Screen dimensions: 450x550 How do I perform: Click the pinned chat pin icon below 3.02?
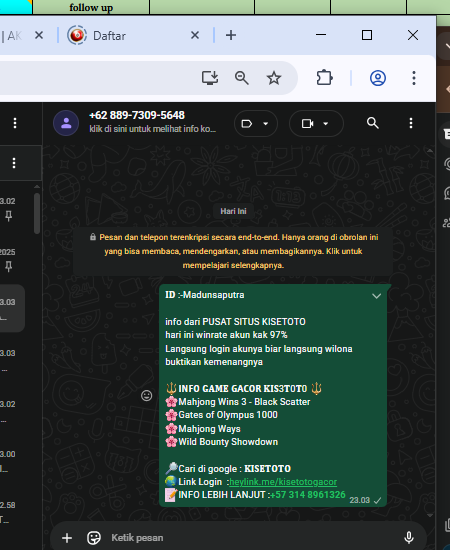[9, 216]
